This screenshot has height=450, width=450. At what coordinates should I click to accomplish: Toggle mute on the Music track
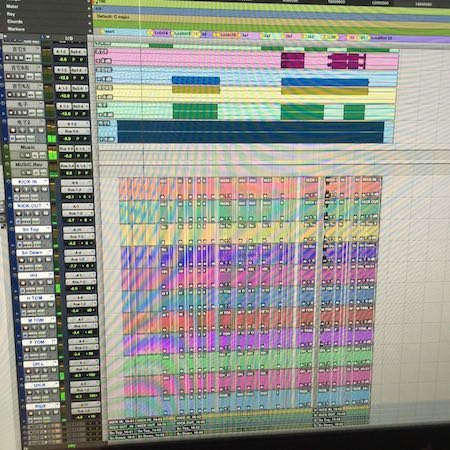[28, 155]
